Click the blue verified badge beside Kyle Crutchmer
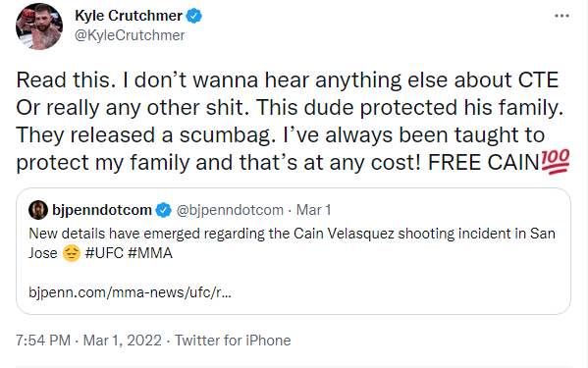The width and height of the screenshot is (588, 368). pos(194,16)
